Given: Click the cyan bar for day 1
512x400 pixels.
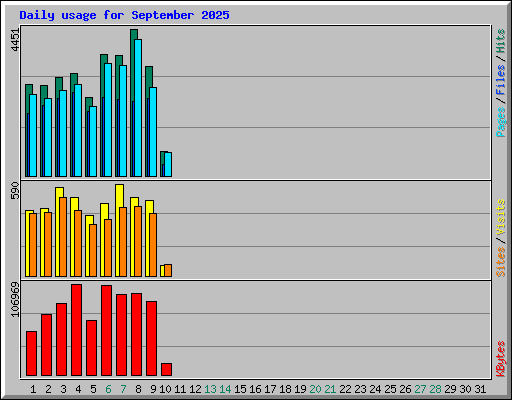Looking at the screenshot, I should (x=33, y=135).
